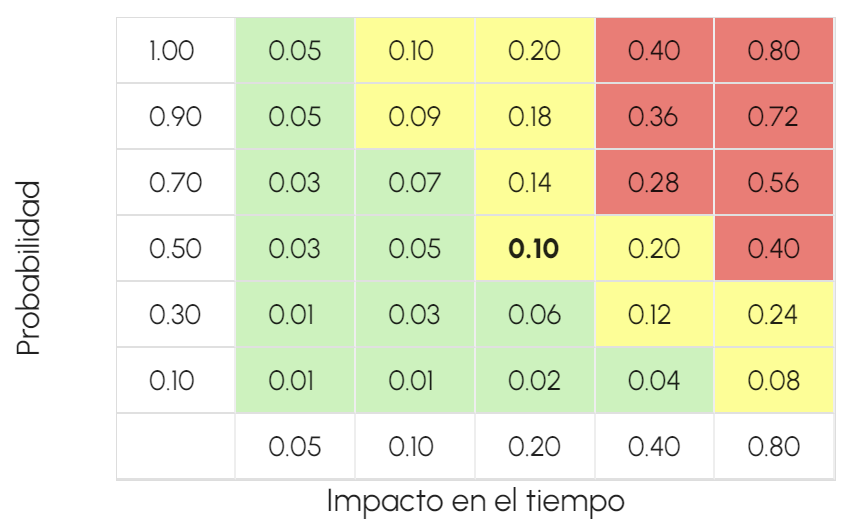Click the red 0.36 risk cell
Viewport: 852px width, 530px height.
pyautogui.click(x=654, y=117)
